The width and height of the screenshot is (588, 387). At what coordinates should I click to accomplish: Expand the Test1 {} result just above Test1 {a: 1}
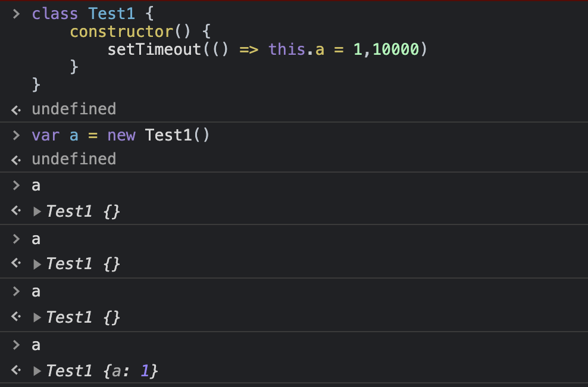[37, 317]
